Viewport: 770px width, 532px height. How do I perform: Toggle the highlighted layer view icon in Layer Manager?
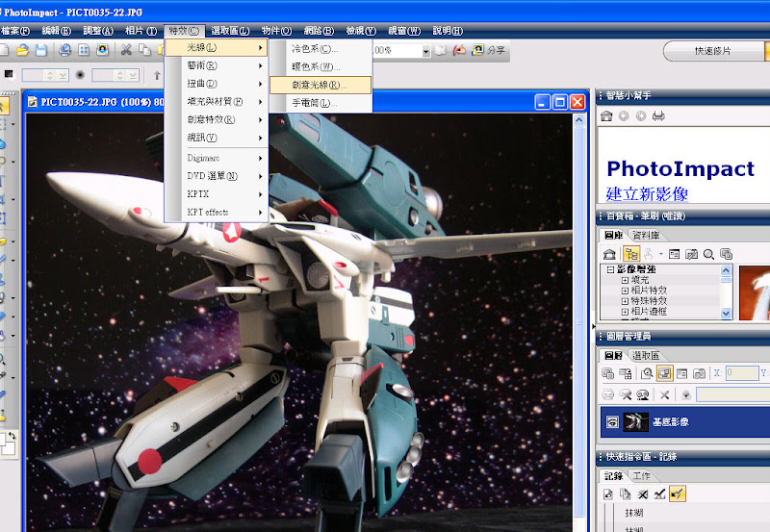pos(664,373)
